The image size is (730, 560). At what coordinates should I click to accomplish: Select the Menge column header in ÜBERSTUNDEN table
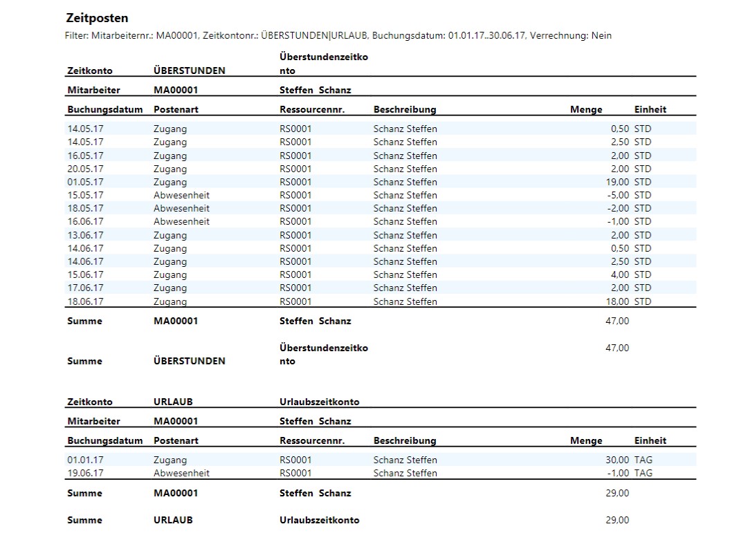point(586,110)
